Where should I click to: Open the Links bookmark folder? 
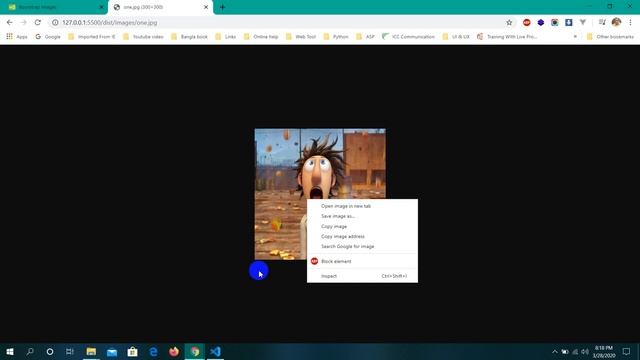point(226,36)
